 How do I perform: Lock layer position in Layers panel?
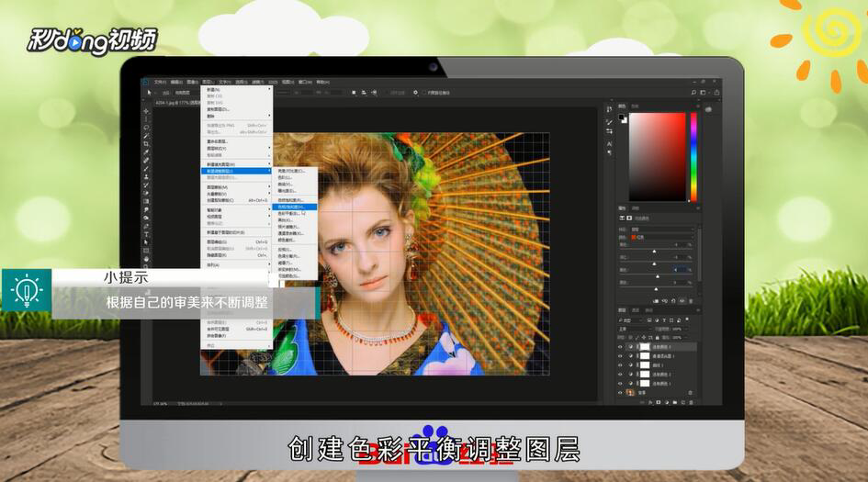[x=644, y=337]
